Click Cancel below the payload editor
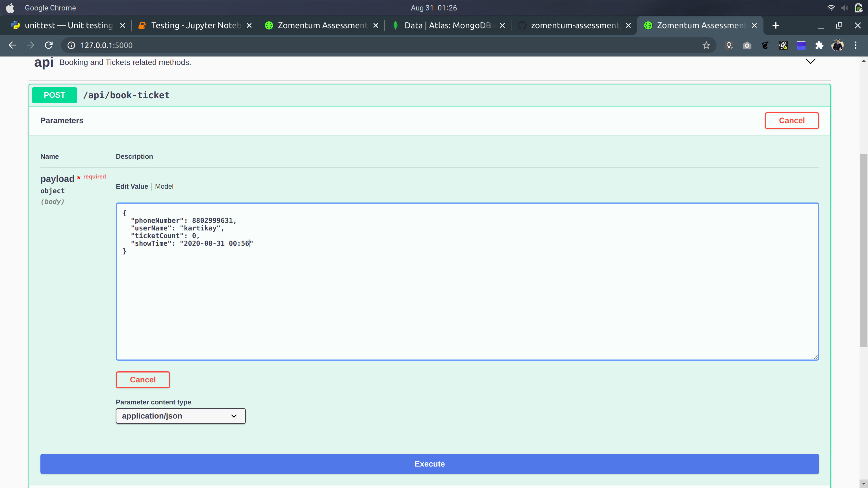Image resolution: width=868 pixels, height=488 pixels. [143, 380]
